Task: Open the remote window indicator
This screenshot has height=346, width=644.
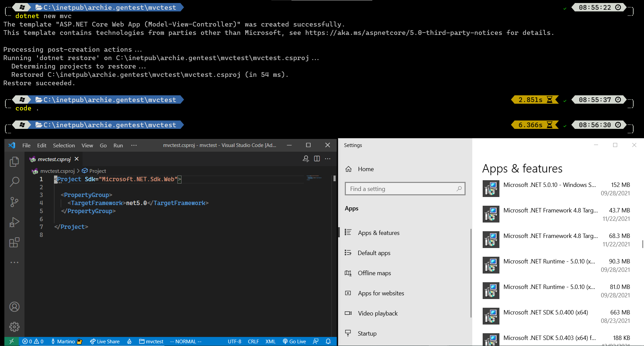Action: [11, 341]
